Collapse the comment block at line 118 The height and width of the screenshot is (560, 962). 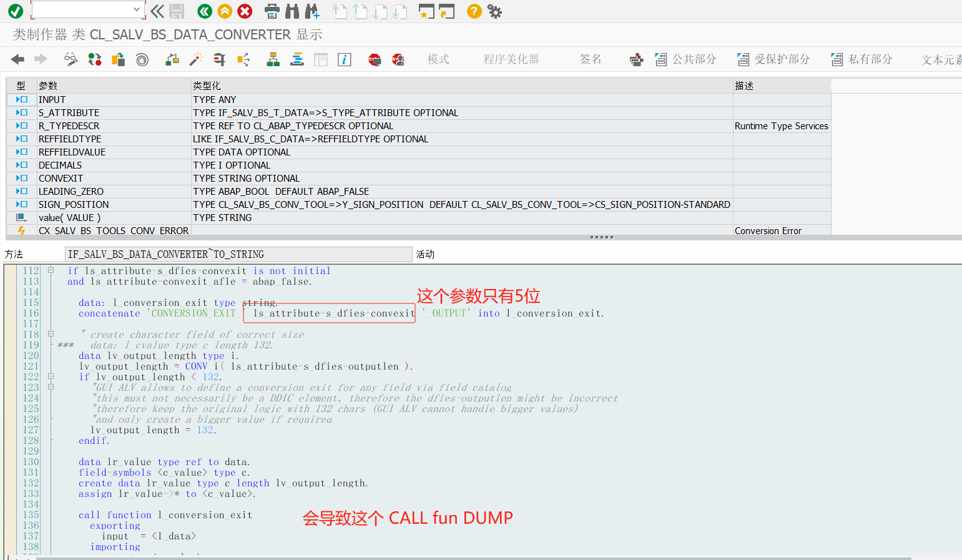(x=51, y=334)
